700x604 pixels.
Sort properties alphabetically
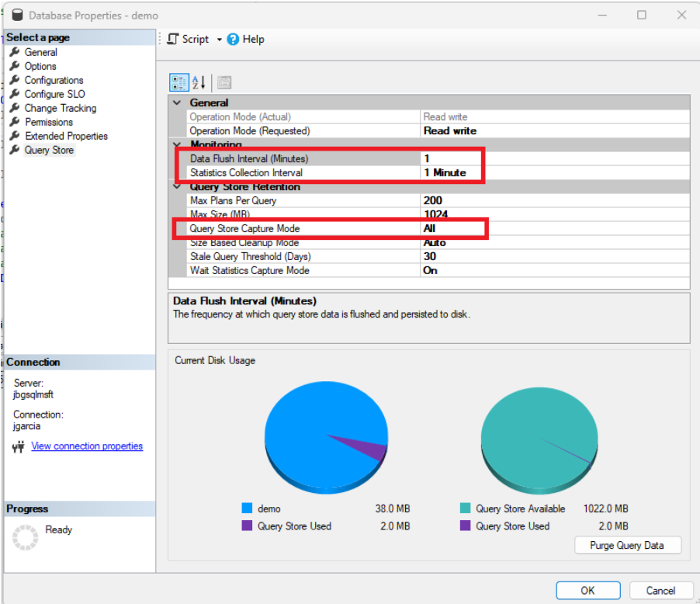point(199,82)
